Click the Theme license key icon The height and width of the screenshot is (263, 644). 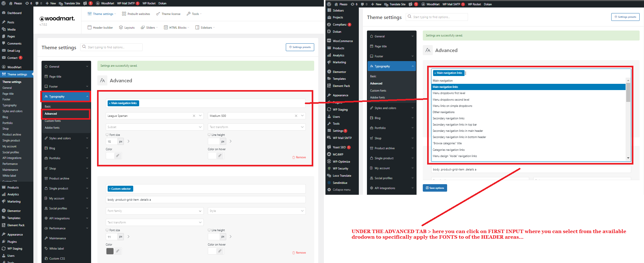coord(158,14)
